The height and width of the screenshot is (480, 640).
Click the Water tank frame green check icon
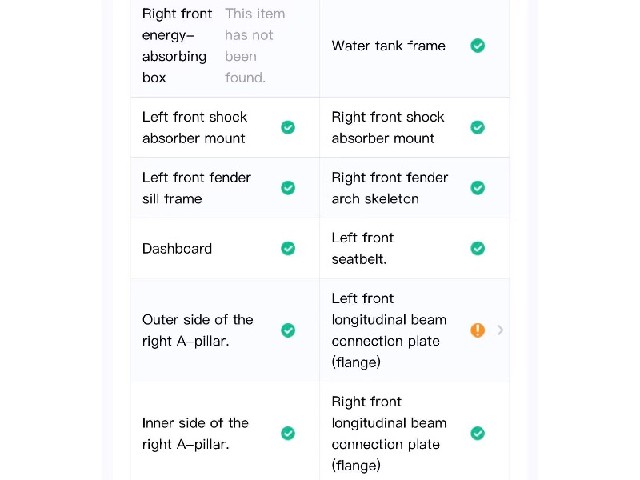coord(478,45)
